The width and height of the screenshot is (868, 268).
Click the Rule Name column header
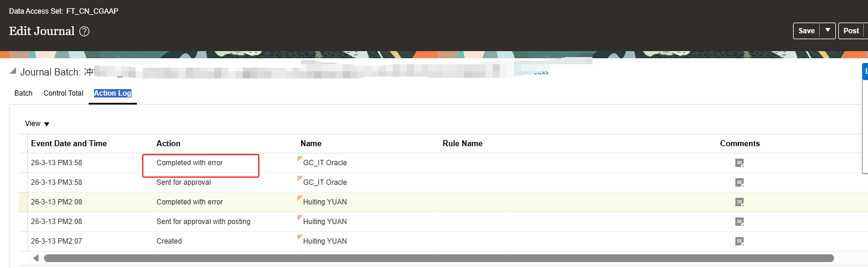coord(462,143)
